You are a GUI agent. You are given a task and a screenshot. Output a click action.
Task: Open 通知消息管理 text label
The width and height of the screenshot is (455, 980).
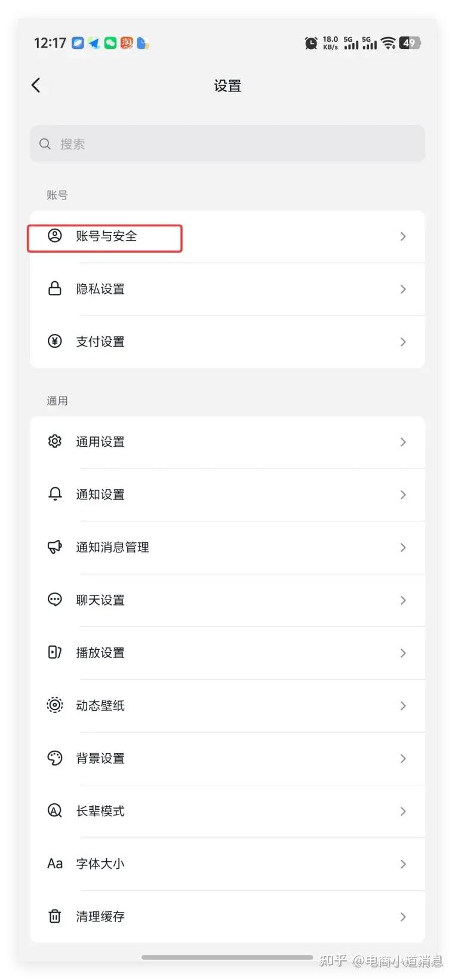click(112, 547)
